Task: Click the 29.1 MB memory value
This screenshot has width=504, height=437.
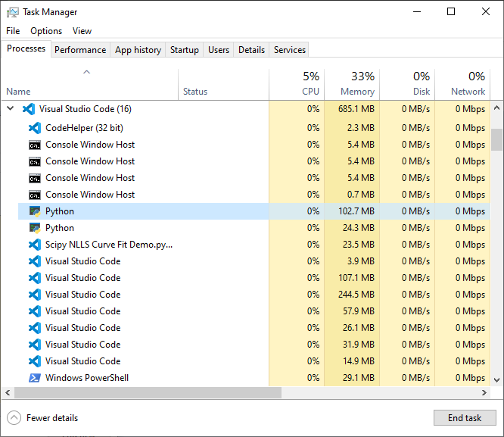Action: [x=359, y=378]
